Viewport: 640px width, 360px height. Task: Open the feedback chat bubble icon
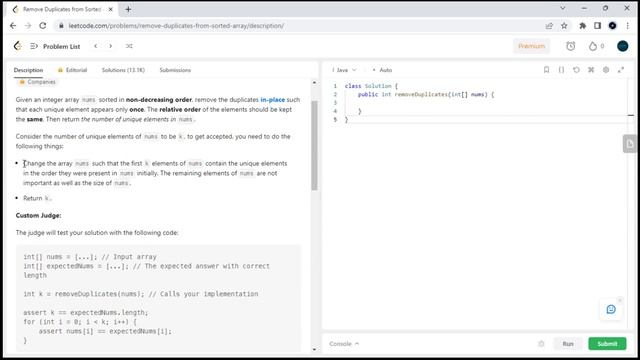pos(611,309)
